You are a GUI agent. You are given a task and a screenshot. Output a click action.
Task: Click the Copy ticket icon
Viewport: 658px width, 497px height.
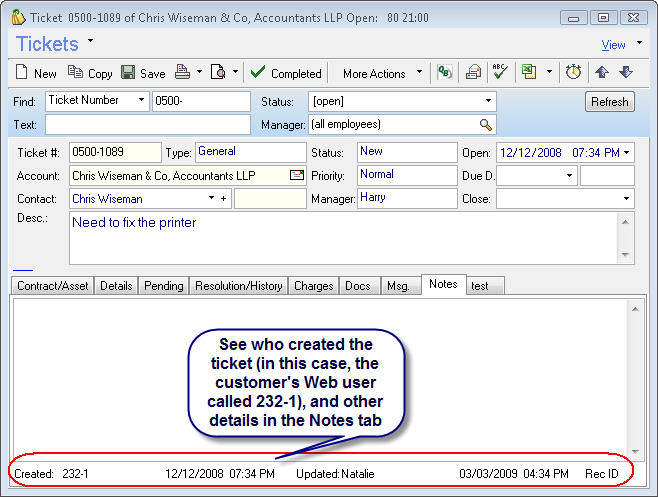[x=76, y=73]
